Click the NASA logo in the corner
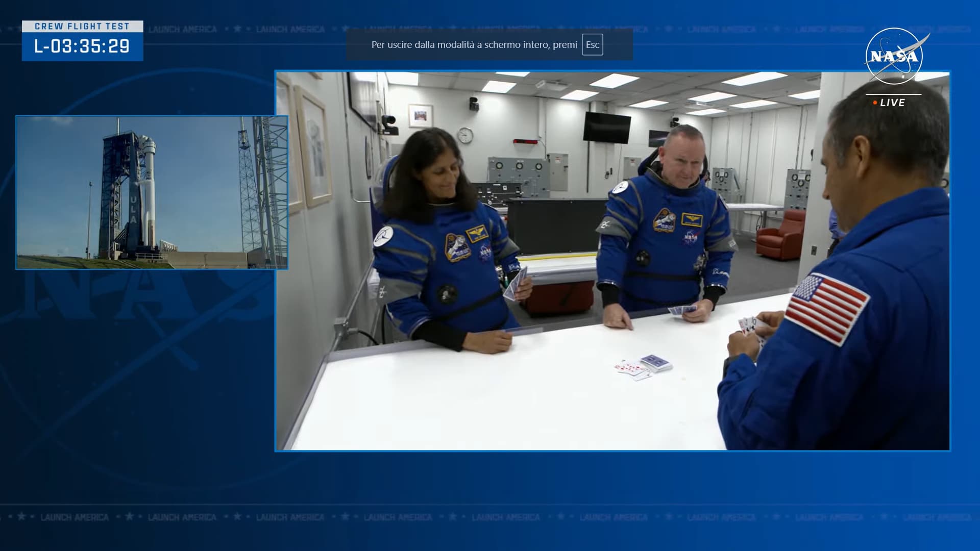This screenshot has height=551, width=980. [x=895, y=56]
